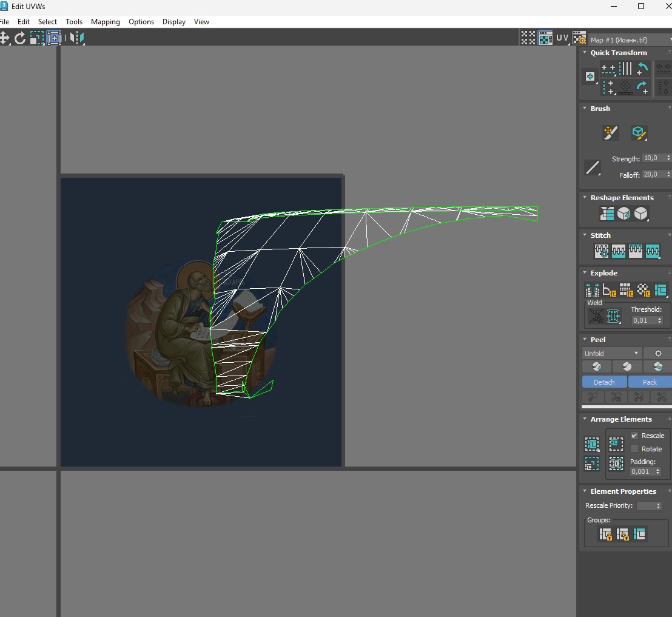Click the Stitch icon with teal top half
The image size is (672, 617).
[635, 251]
